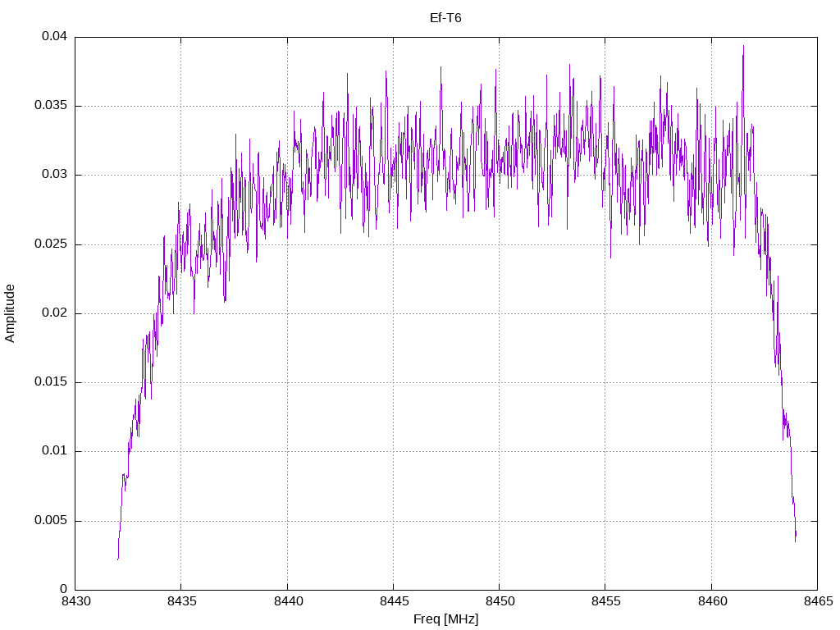Click the 8460 x-axis tick label

(x=713, y=601)
